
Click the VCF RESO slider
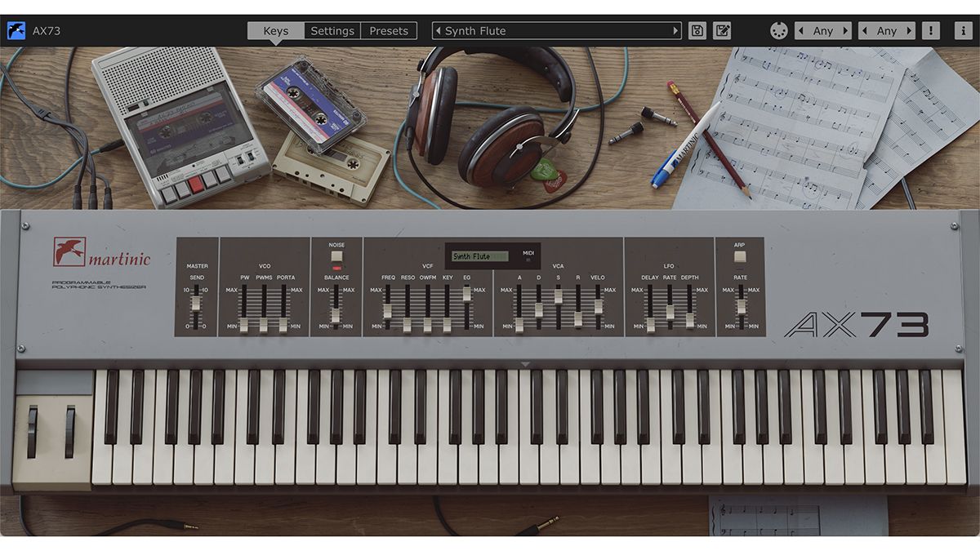point(407,307)
